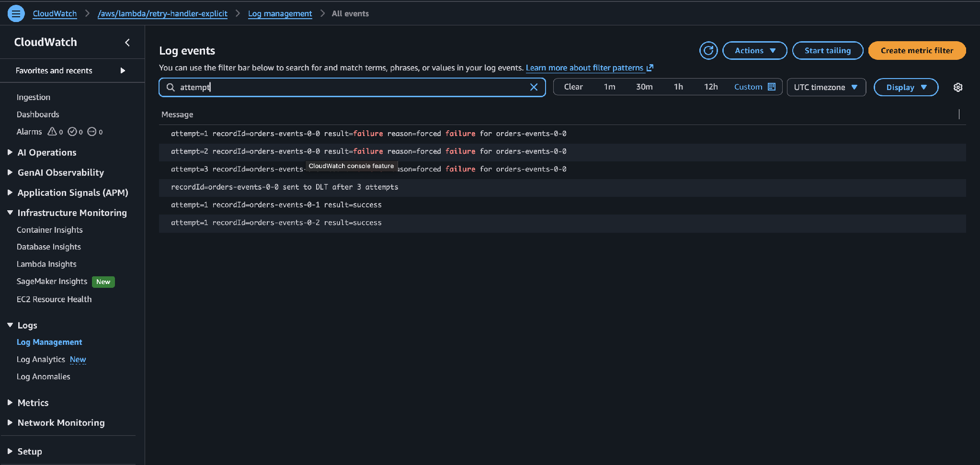Select the 30m time range
This screenshot has width=980, height=465.
(644, 87)
